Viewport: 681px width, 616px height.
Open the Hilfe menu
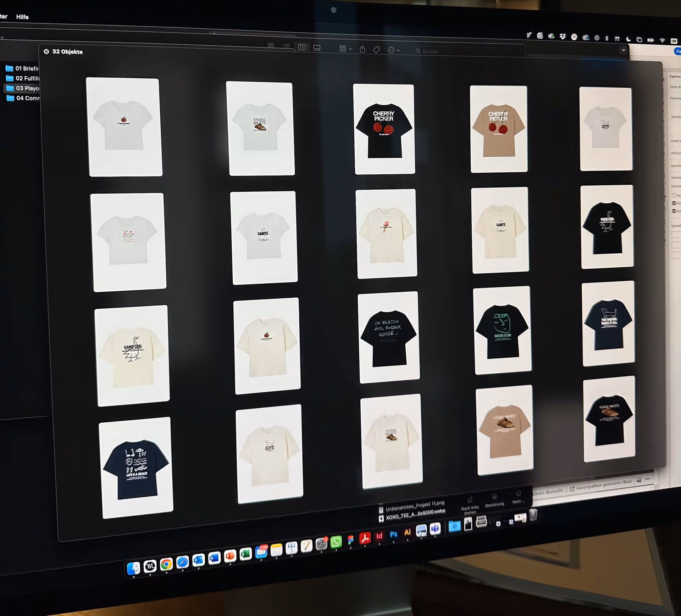pyautogui.click(x=22, y=17)
